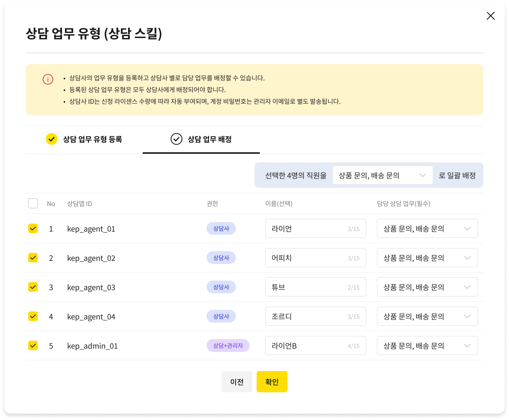Open the bulk assignment task type dropdown
Image resolution: width=509 pixels, height=420 pixels.
click(382, 175)
